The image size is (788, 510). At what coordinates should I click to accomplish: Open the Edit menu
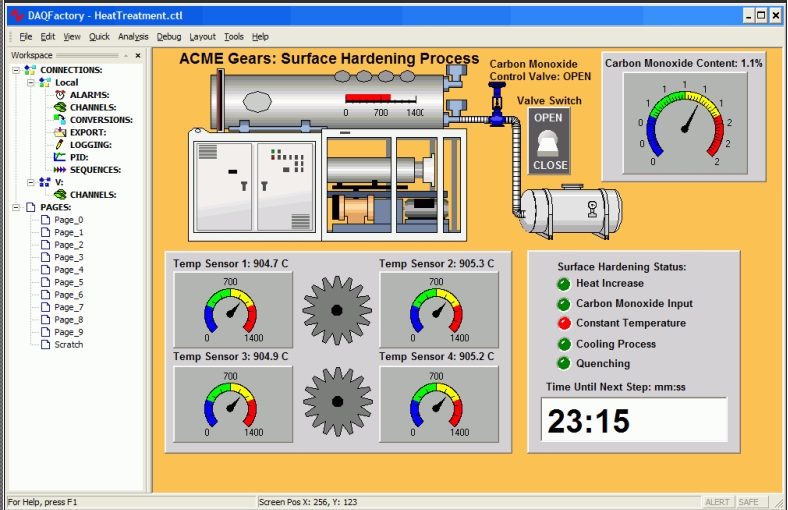48,37
